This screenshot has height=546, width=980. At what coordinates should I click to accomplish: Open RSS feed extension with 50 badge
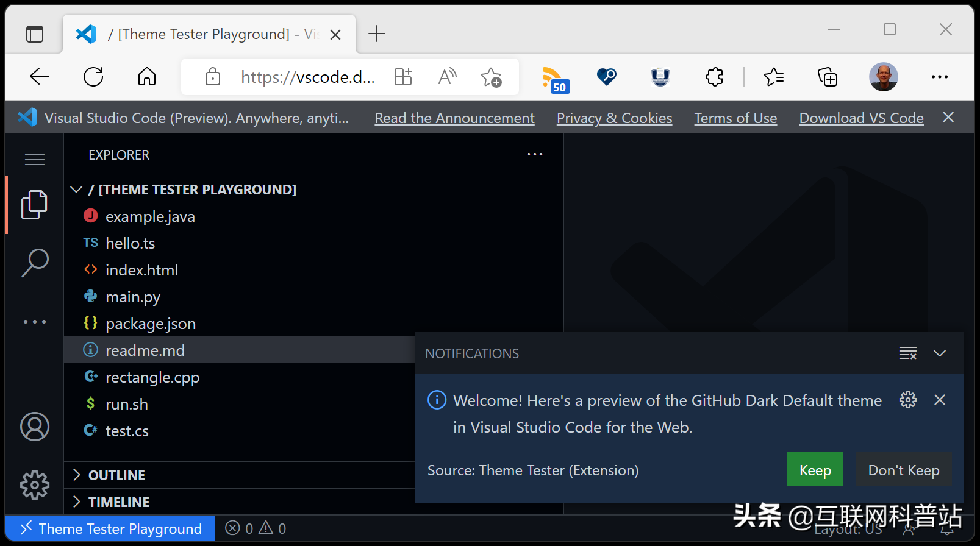click(x=555, y=79)
